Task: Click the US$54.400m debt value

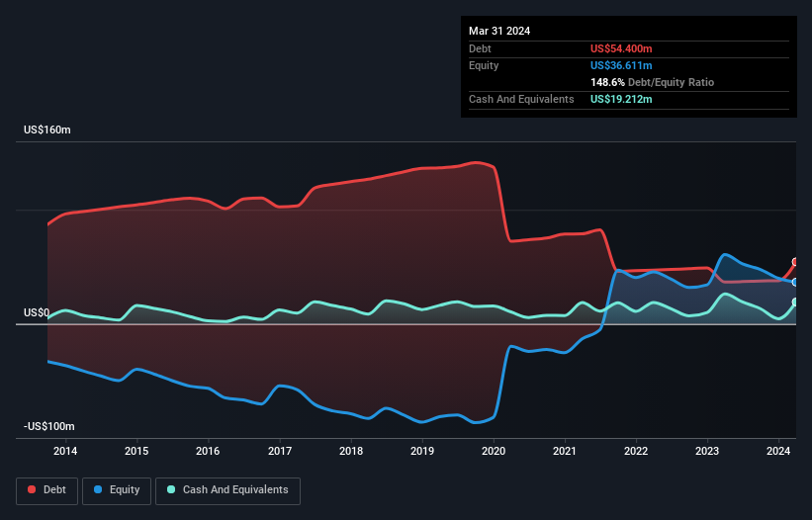Action: tap(621, 48)
